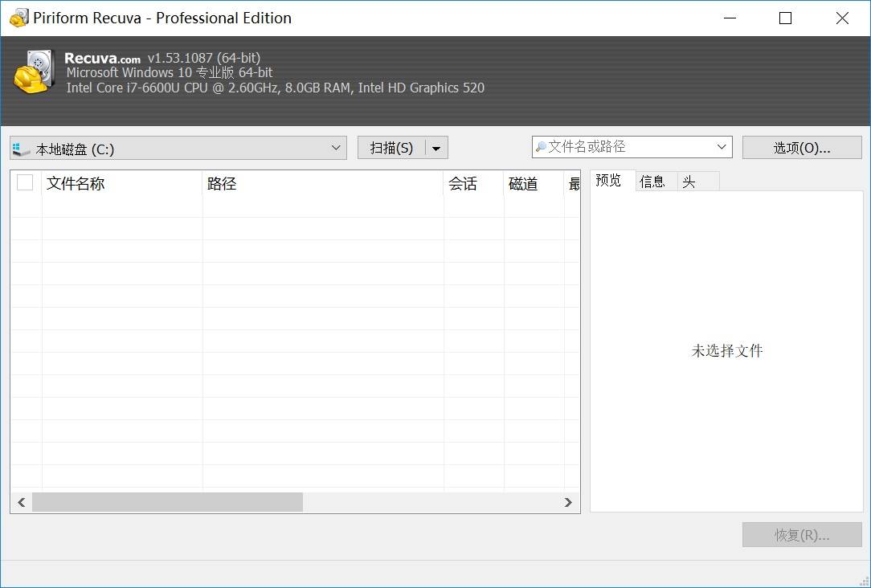The height and width of the screenshot is (588, 871).
Task: Minimize the Recuva window
Action: [x=730, y=18]
